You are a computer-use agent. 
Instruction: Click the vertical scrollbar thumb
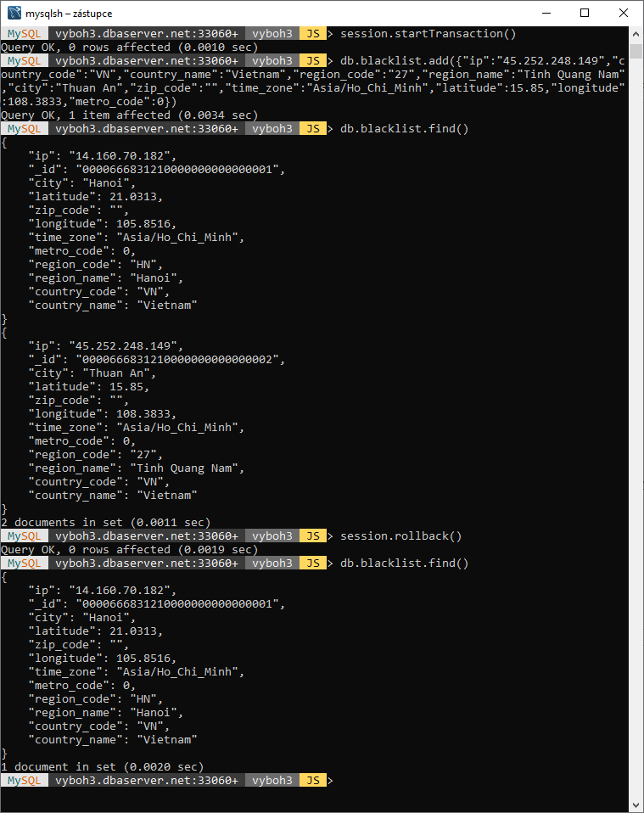click(x=636, y=51)
